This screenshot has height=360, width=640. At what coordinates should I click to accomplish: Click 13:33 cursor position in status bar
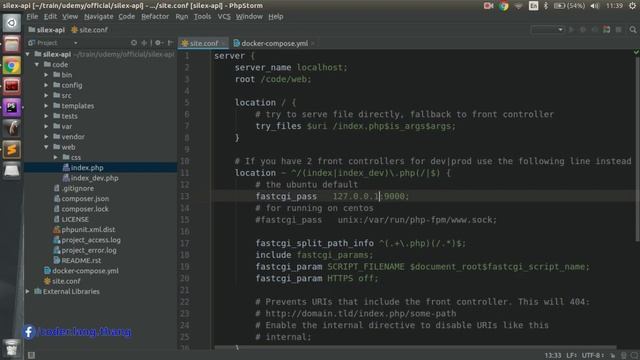[x=553, y=356]
